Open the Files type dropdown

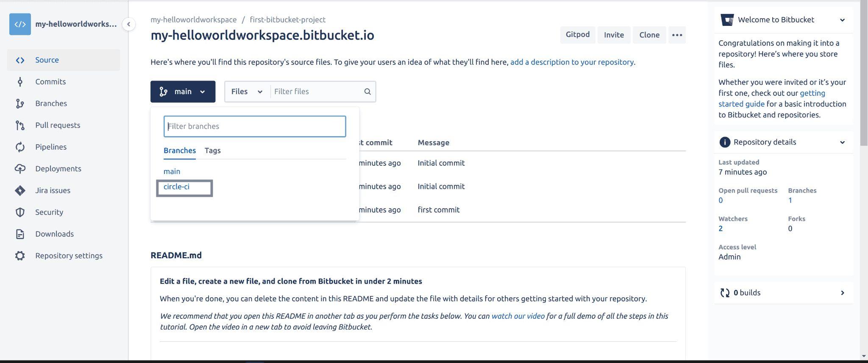[x=247, y=92]
